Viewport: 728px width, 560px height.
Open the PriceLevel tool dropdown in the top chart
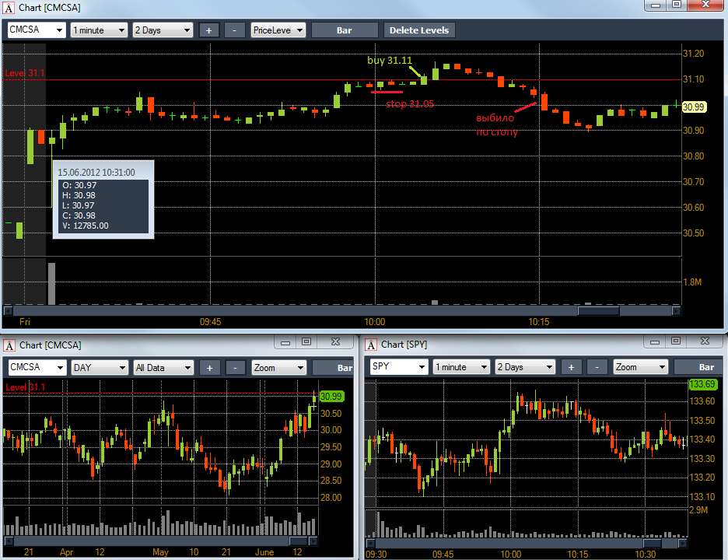click(278, 30)
